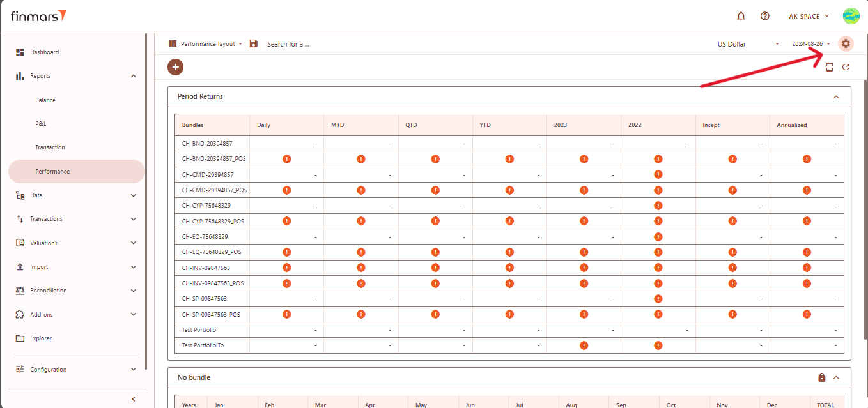Image resolution: width=868 pixels, height=408 pixels.
Task: Go to the Balance report
Action: click(45, 100)
